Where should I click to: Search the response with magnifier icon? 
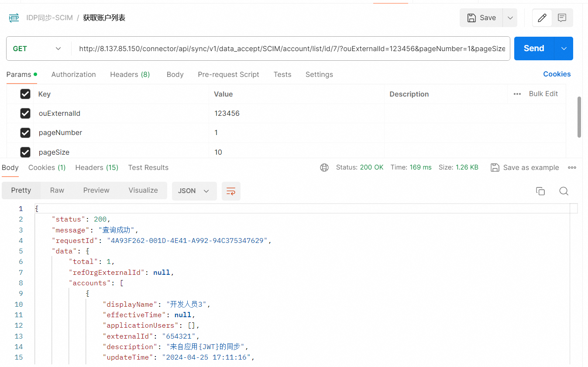[x=564, y=191]
